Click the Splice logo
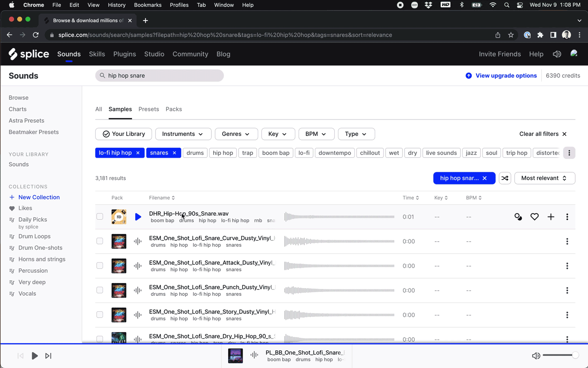Screen dimensions: 588x368 click(x=29, y=54)
